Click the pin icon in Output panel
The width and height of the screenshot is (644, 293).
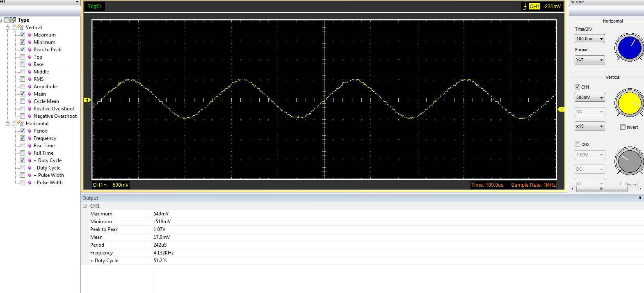pos(640,198)
